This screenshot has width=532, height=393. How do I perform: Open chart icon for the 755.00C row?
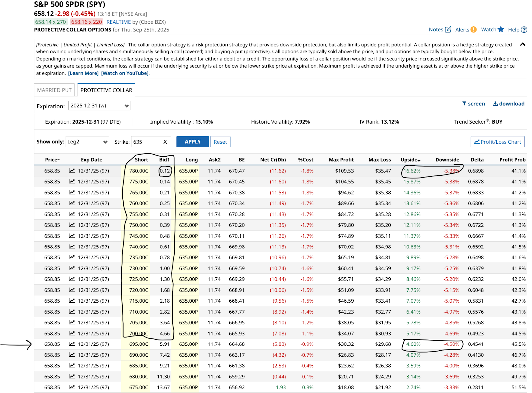coord(72,214)
